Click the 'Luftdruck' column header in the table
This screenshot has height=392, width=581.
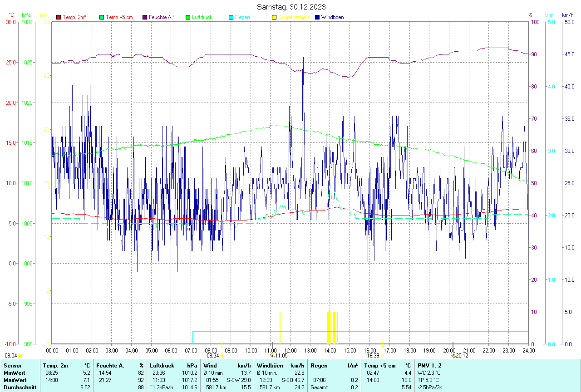click(162, 366)
